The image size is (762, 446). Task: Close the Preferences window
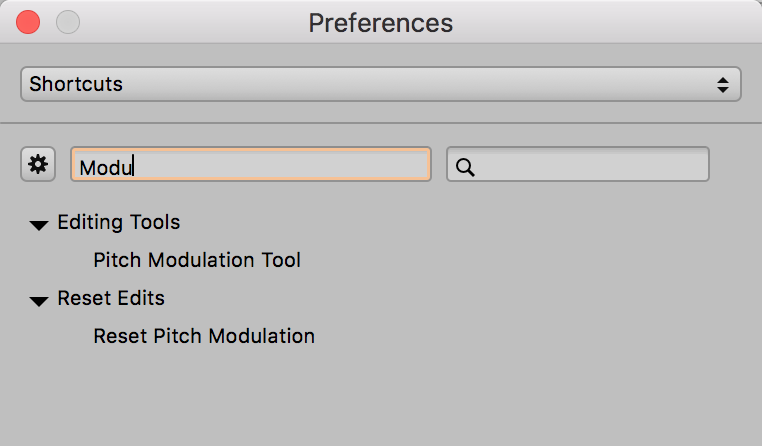[x=28, y=21]
